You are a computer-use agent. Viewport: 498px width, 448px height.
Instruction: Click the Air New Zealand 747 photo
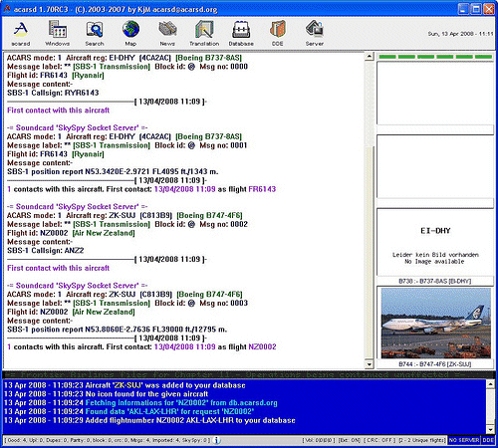[435, 324]
